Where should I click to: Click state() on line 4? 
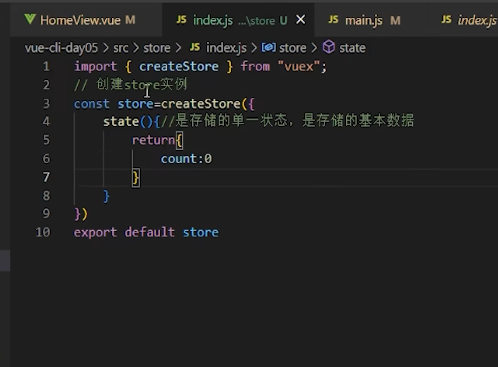(128, 121)
